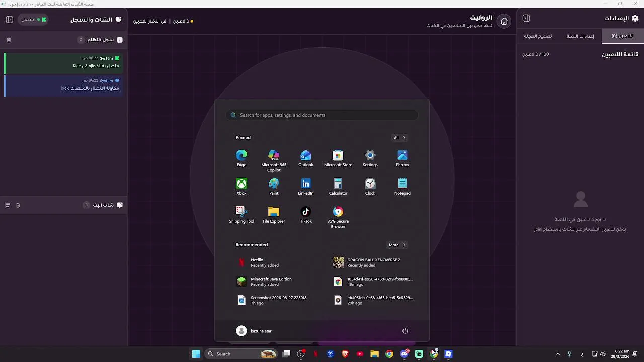Image resolution: width=644 pixels, height=362 pixels.
Task: Show hidden system tray icons
Action: 558,354
